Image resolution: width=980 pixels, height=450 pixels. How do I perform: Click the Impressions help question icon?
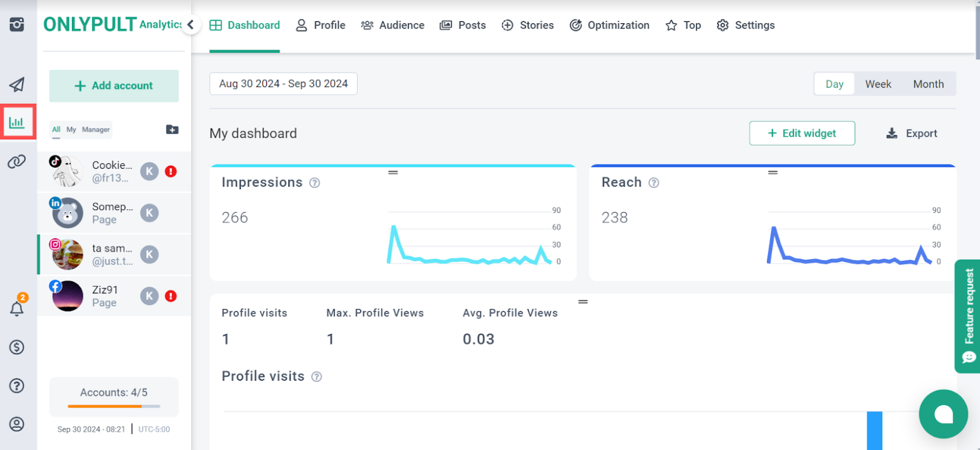coord(315,183)
